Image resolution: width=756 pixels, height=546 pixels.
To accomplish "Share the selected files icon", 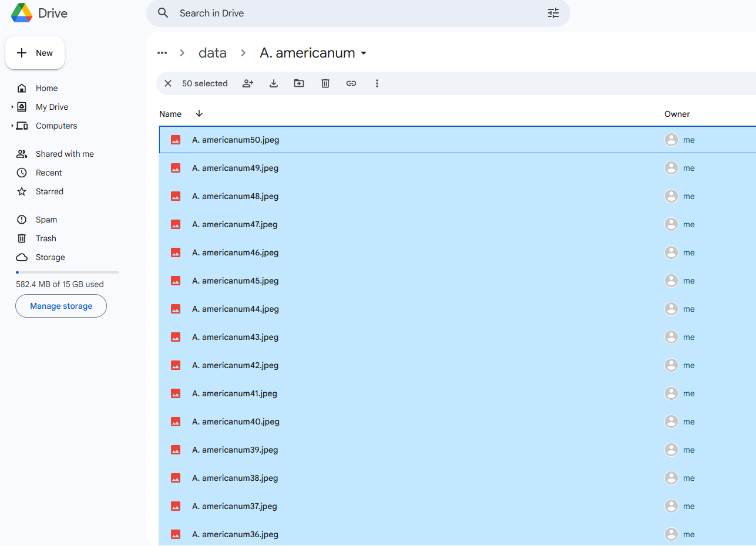I will tap(248, 83).
